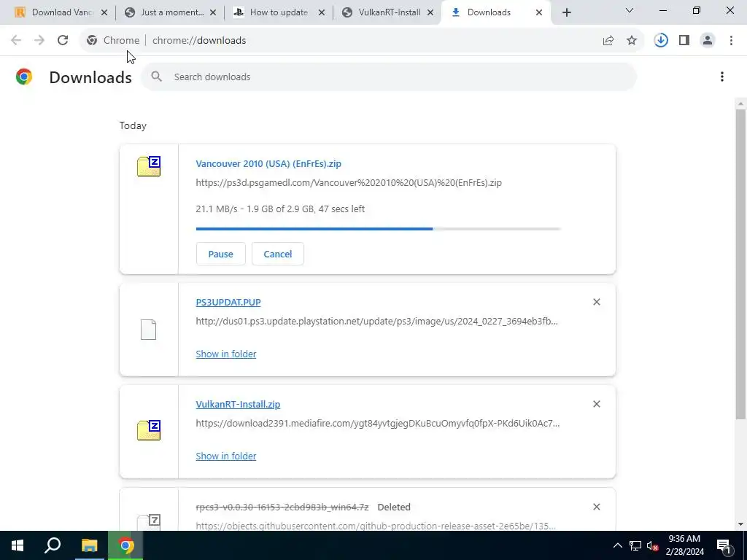Close the VulkanRT-Install tab
This screenshot has width=747, height=560.
(430, 13)
